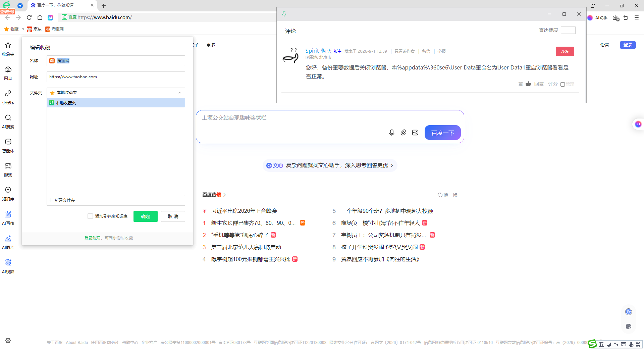Open sidebar settings gear at bottom
The height and width of the screenshot is (349, 644).
point(8,340)
